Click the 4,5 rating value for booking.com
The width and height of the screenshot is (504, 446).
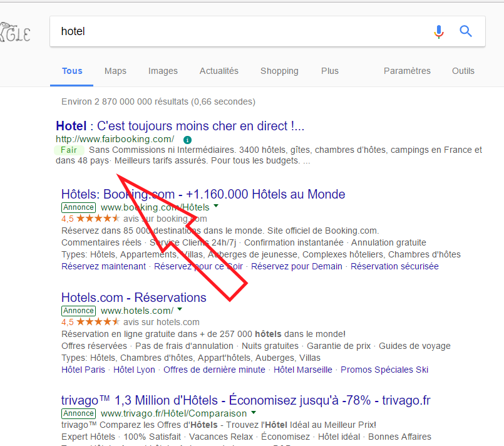pyautogui.click(x=68, y=219)
